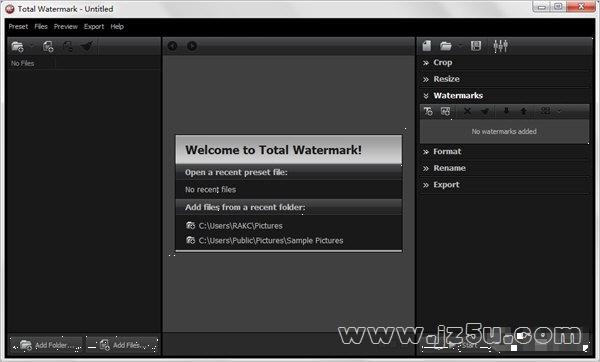Click the Add Folder button

(x=46, y=345)
